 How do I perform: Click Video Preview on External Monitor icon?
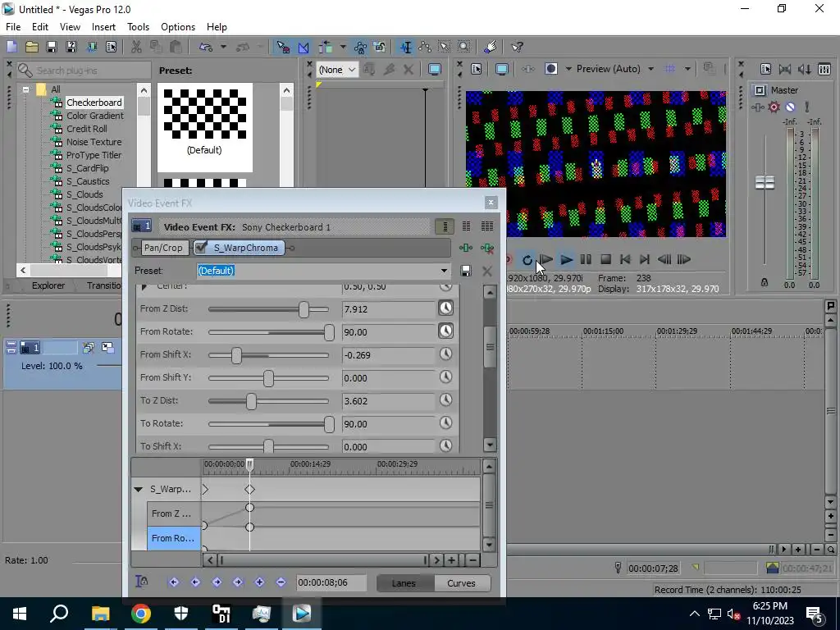click(501, 69)
